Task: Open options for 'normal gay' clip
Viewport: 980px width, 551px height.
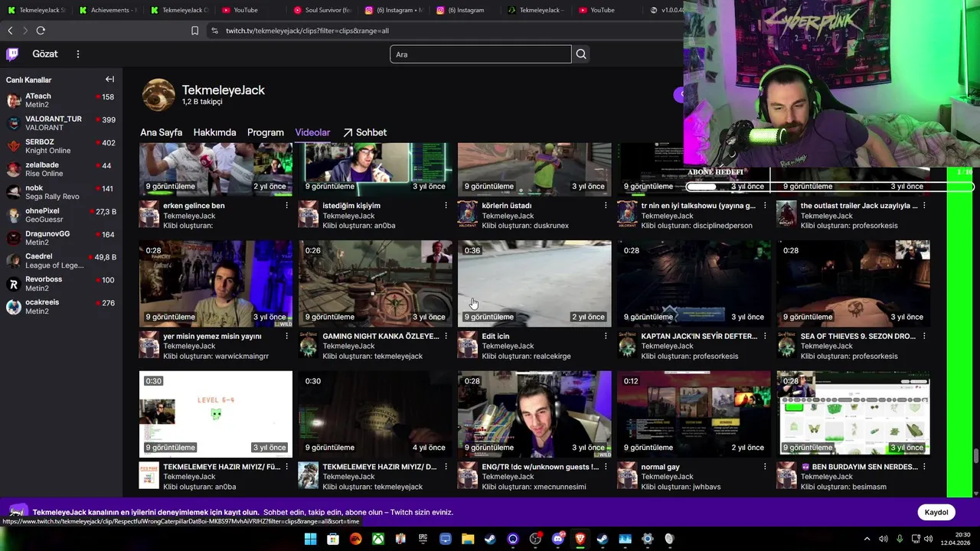Action: click(x=765, y=467)
